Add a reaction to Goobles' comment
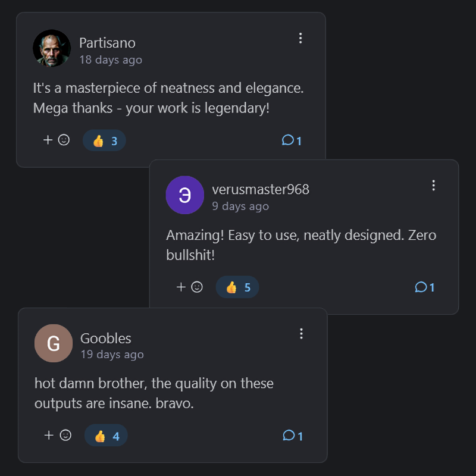The width and height of the screenshot is (476, 476). click(58, 436)
